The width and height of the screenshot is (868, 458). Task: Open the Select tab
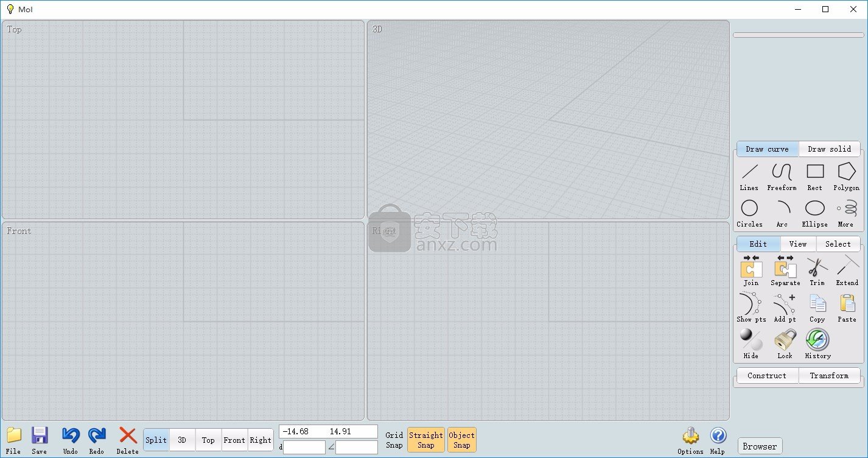(x=838, y=244)
